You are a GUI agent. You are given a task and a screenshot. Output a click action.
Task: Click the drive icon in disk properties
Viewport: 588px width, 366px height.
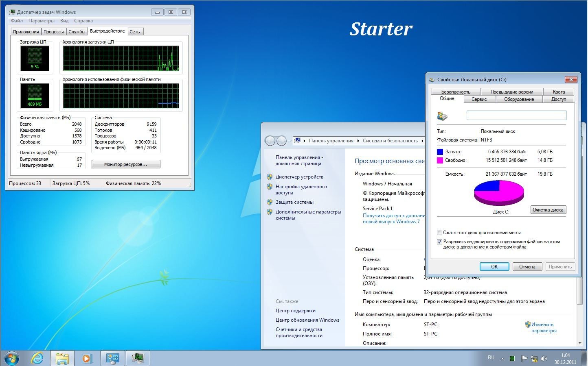(442, 116)
